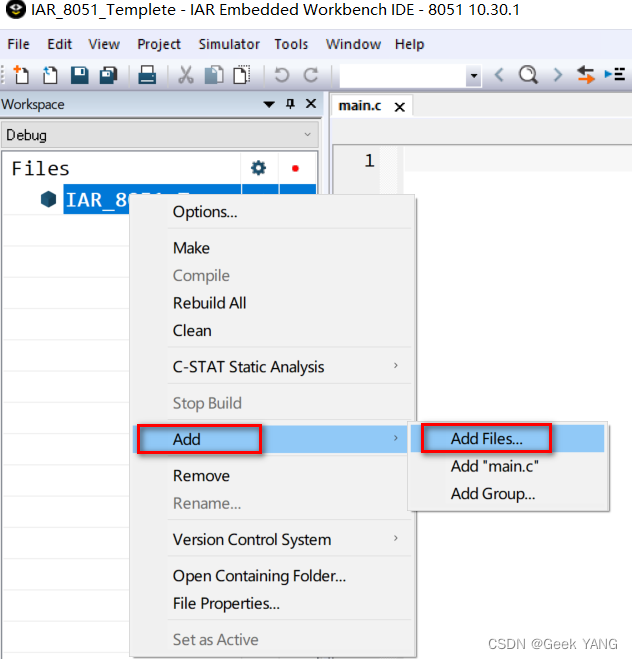Select Rebuild All in the context menu

click(x=209, y=303)
